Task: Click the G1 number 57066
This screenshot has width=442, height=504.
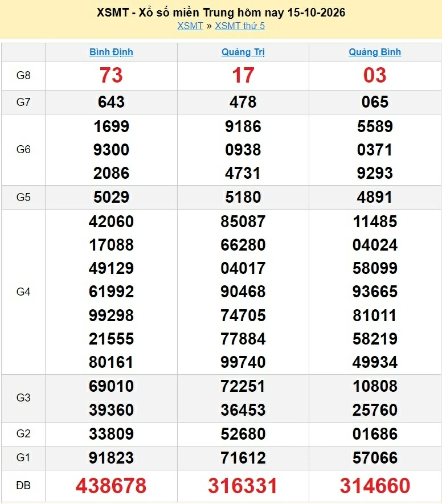Action: pos(375,458)
